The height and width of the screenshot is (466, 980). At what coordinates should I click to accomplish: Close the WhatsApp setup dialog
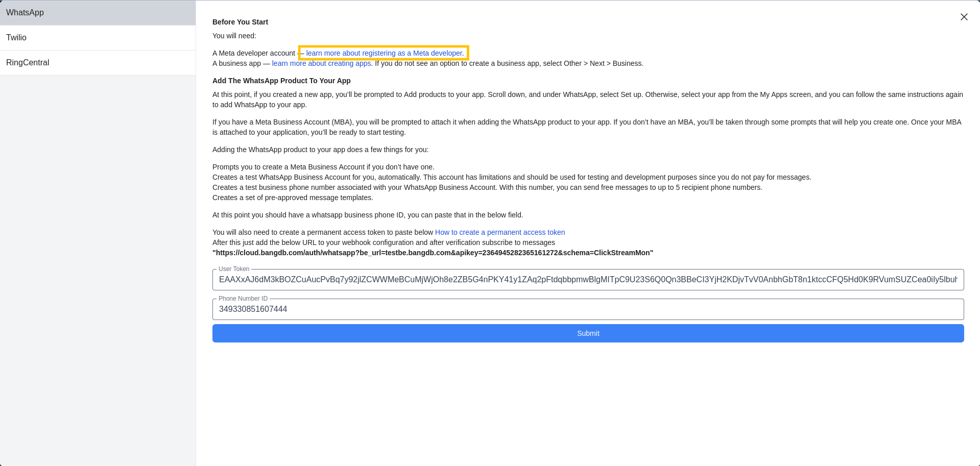pyautogui.click(x=964, y=17)
